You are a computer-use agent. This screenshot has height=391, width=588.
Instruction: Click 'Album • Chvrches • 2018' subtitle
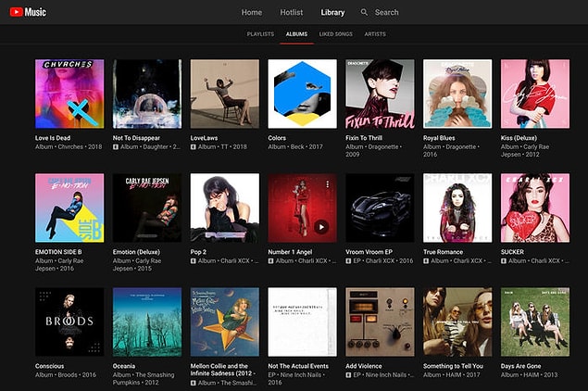coord(69,147)
